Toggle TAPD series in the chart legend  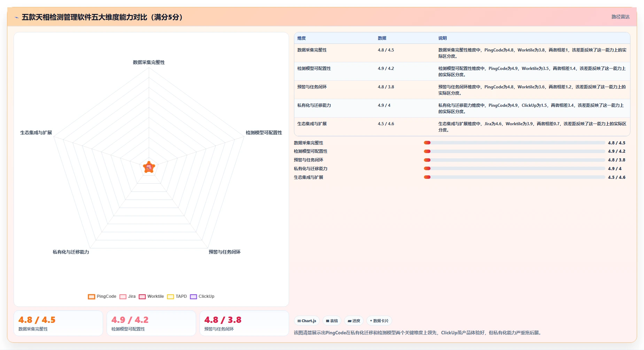[x=177, y=296]
